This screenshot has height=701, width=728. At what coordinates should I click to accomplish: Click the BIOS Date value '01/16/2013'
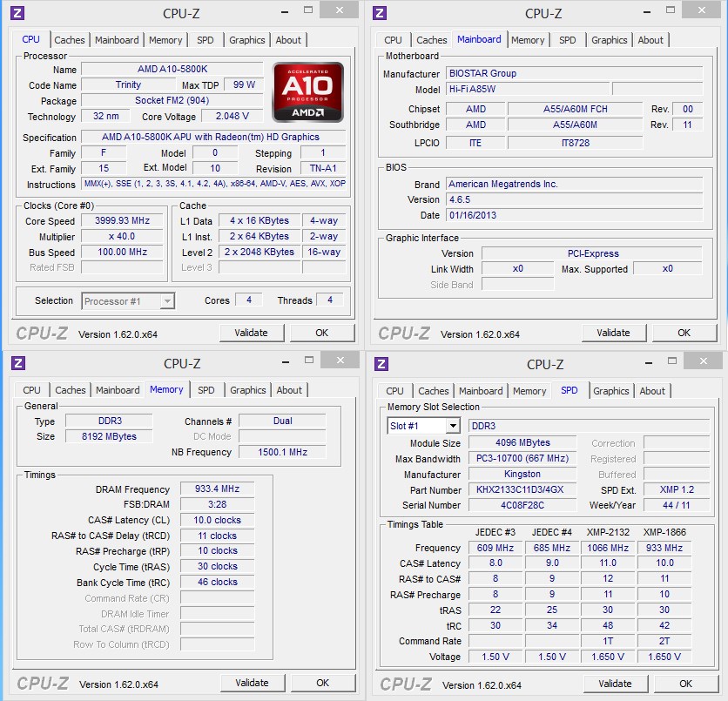[x=575, y=215]
